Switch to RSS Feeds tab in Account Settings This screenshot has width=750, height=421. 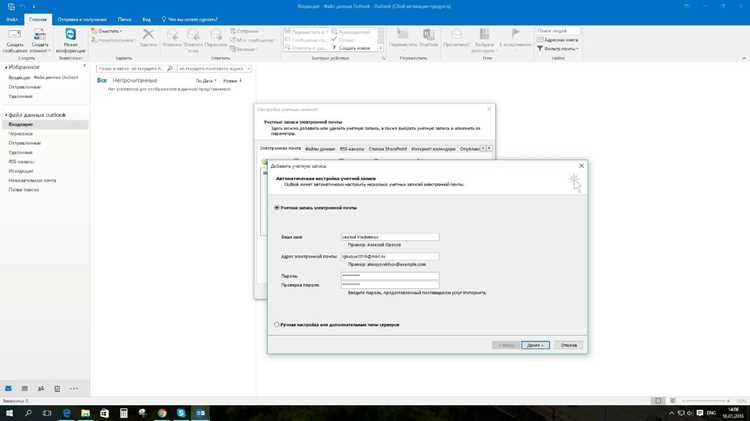pyautogui.click(x=352, y=149)
